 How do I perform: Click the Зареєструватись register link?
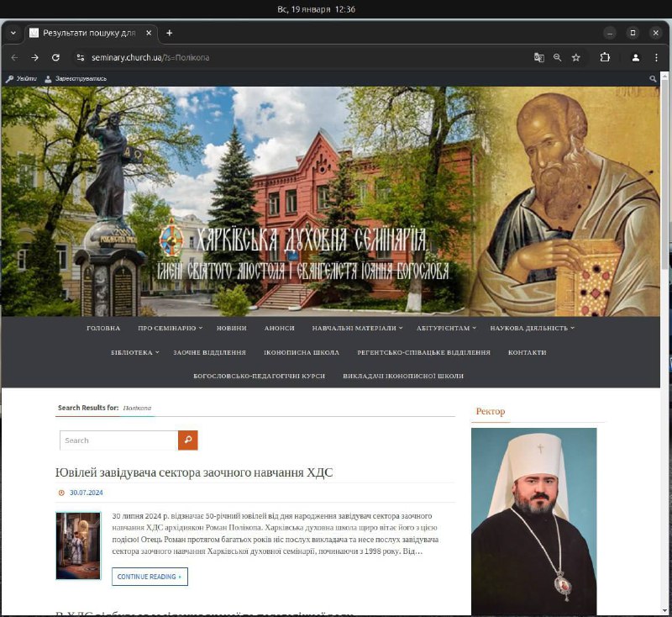pyautogui.click(x=76, y=78)
